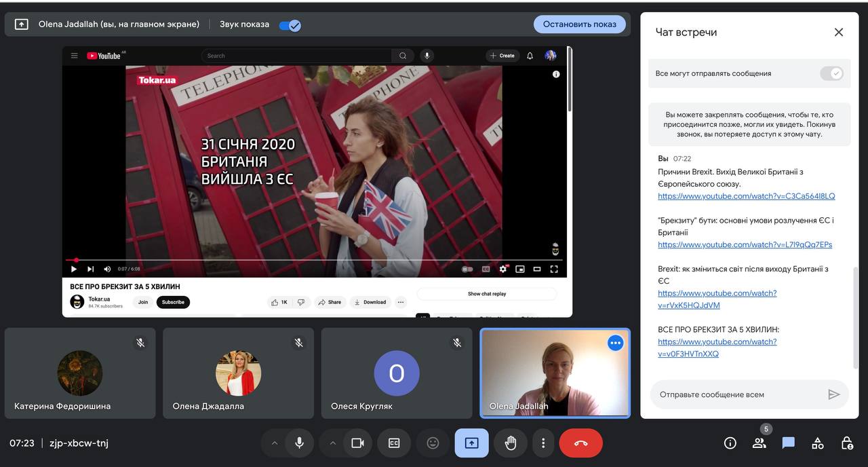Toggle Все могут отправлять сообщения switch
Viewport: 868px width, 467px height.
coord(831,73)
